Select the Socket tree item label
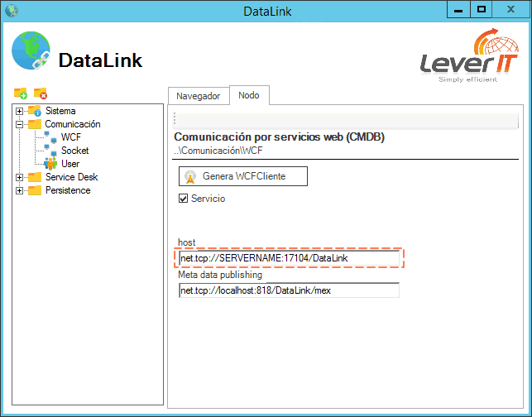The width and height of the screenshot is (532, 417). pos(74,151)
